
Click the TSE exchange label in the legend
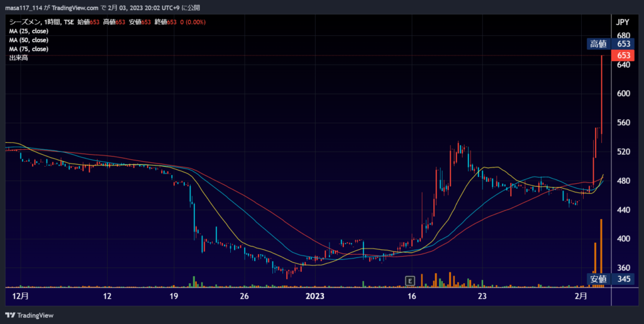point(69,22)
